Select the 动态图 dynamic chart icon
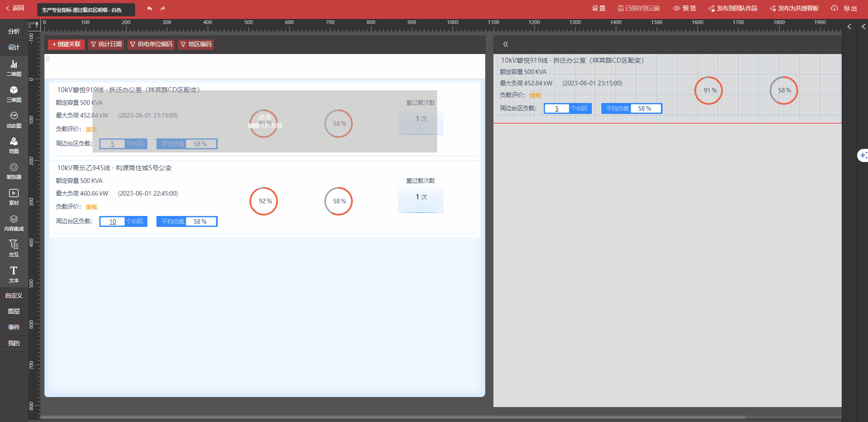Screen dimensions: 868x422 14,120
